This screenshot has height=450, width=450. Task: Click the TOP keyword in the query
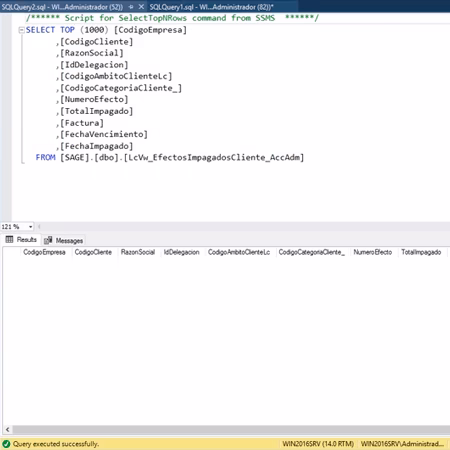(67, 30)
